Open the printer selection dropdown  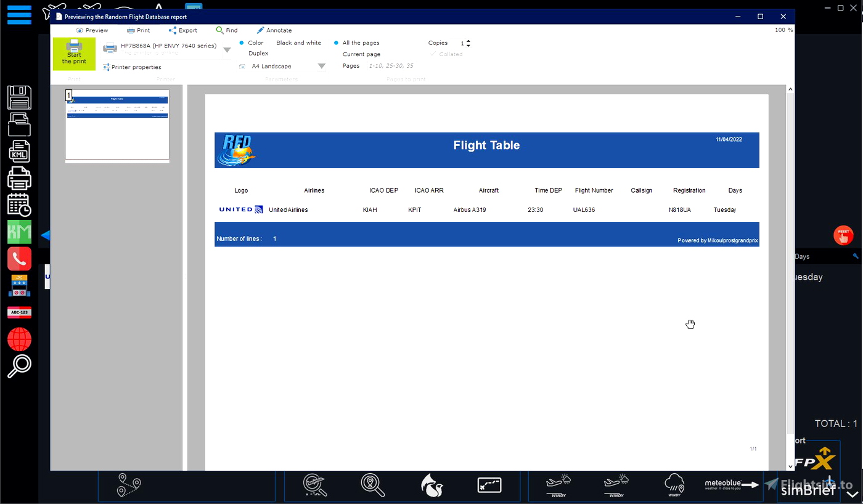(x=227, y=51)
